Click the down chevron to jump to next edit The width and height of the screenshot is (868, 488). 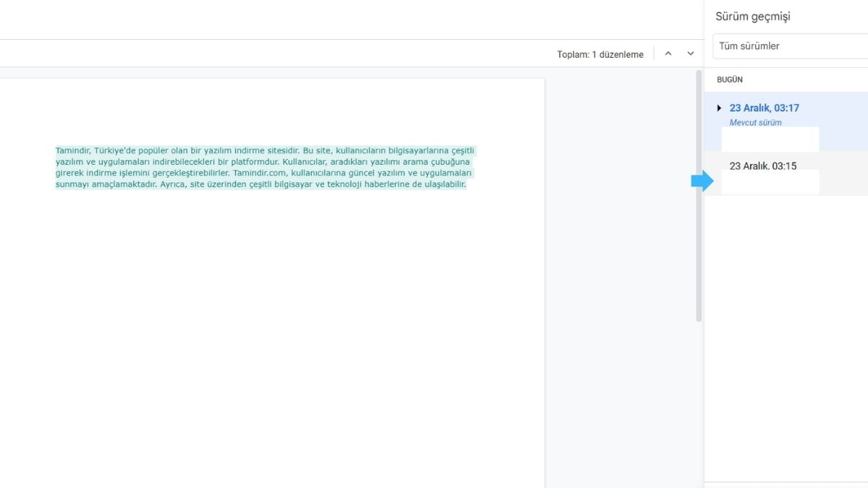point(690,53)
